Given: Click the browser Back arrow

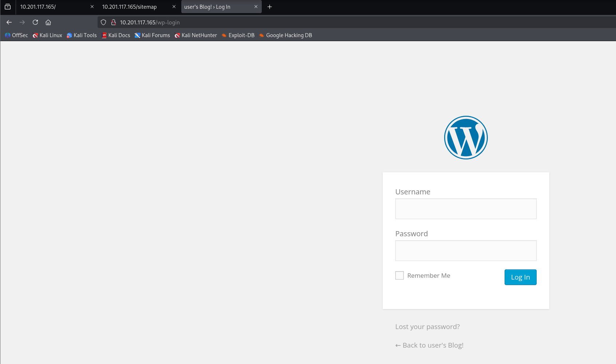Looking at the screenshot, I should pyautogui.click(x=9, y=22).
